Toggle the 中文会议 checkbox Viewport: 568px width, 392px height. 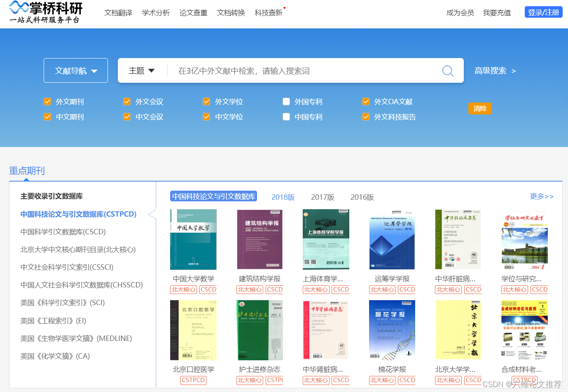tap(127, 117)
